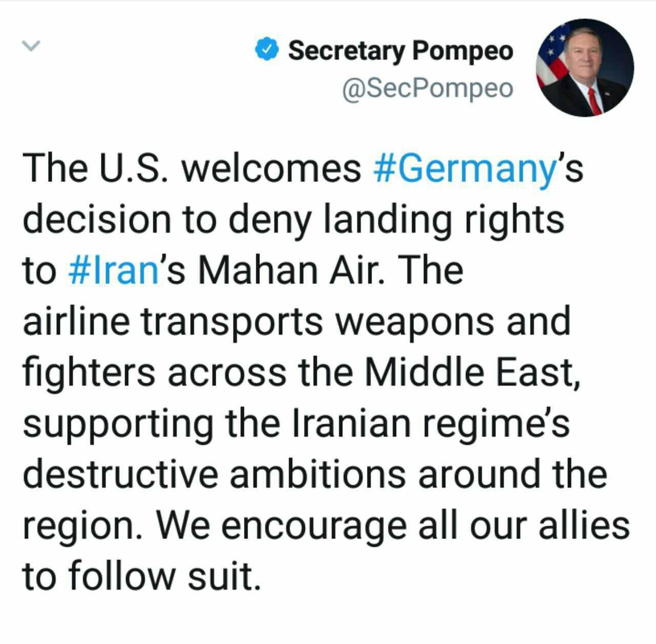Click "We encourage all our allies" sentence

(x=392, y=525)
